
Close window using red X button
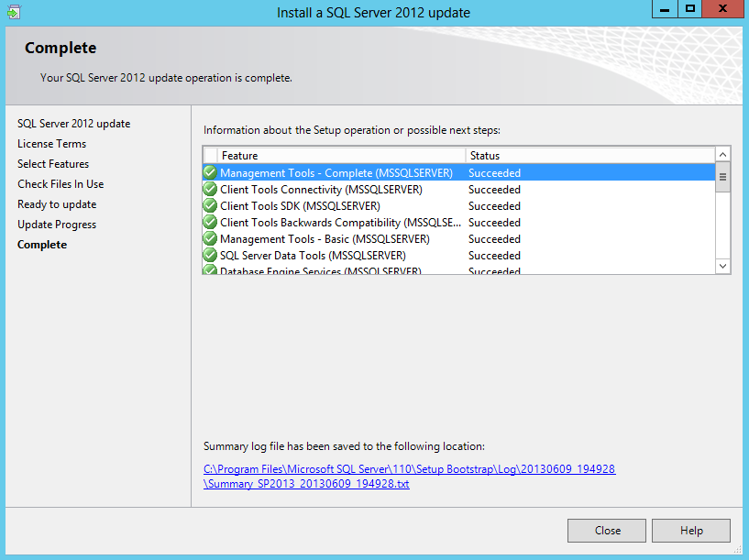722,8
